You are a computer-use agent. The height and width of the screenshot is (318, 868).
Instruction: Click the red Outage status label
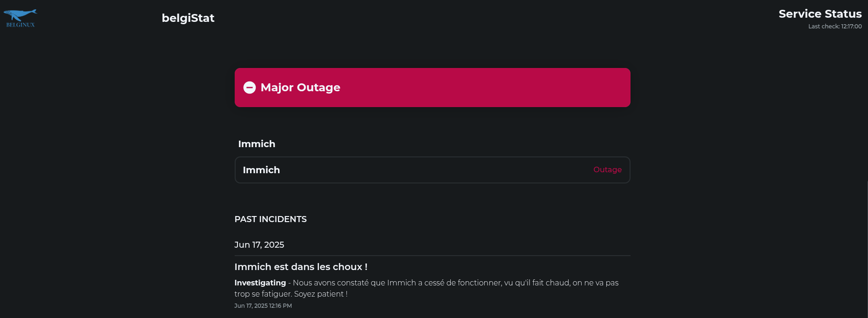607,169
